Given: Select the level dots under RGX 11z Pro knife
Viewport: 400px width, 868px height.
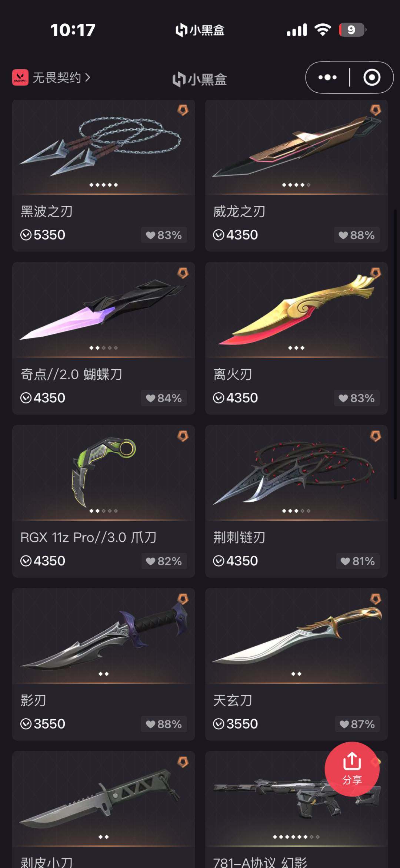Looking at the screenshot, I should [x=104, y=511].
